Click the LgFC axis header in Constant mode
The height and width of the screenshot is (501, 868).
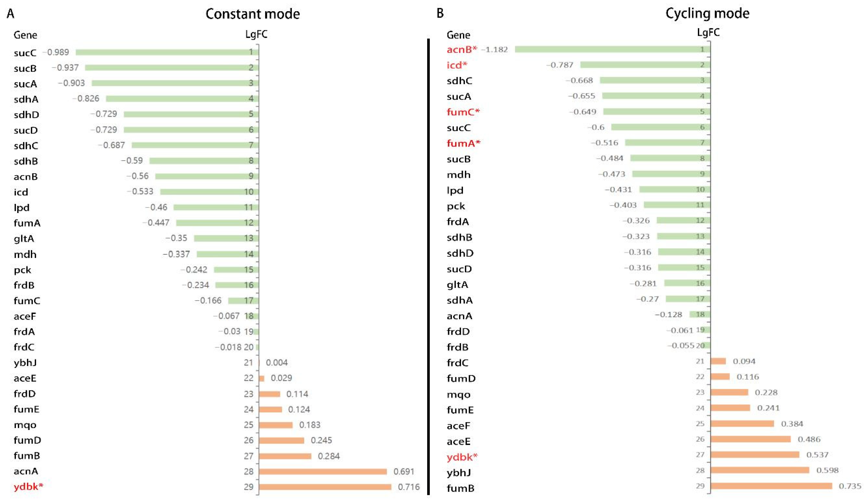pyautogui.click(x=256, y=34)
